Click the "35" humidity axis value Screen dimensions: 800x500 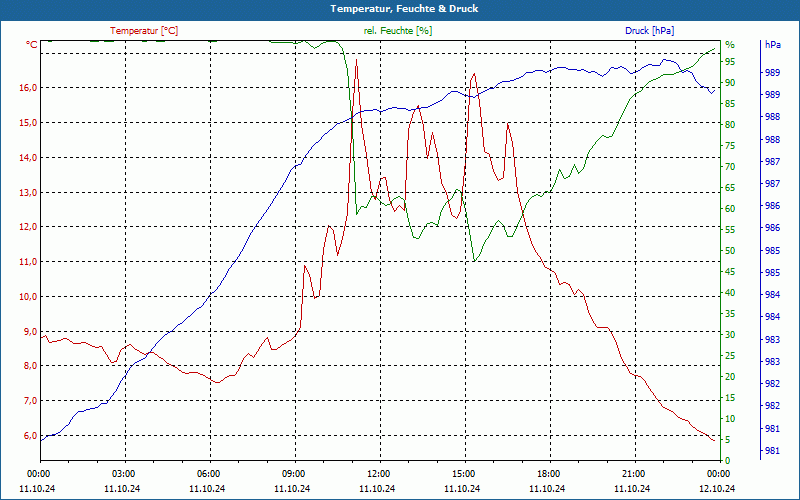click(x=730, y=314)
